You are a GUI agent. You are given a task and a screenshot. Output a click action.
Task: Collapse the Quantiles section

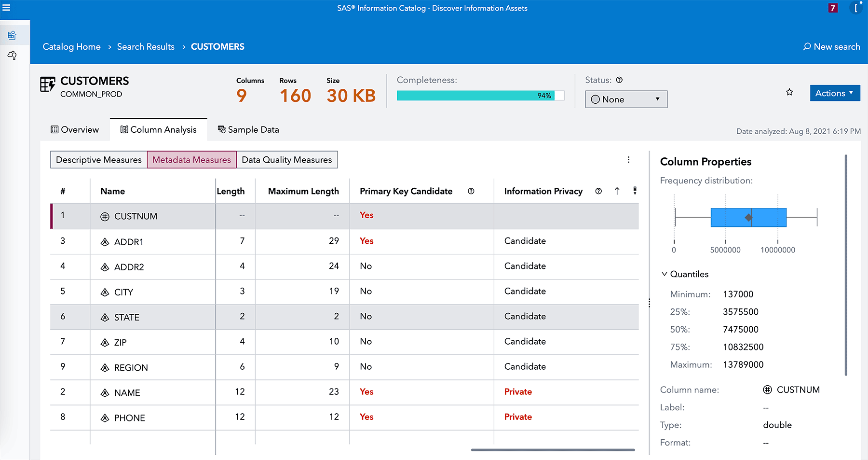tap(664, 274)
